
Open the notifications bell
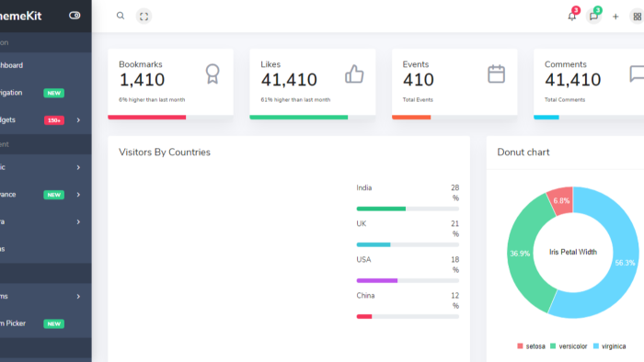[571, 17]
